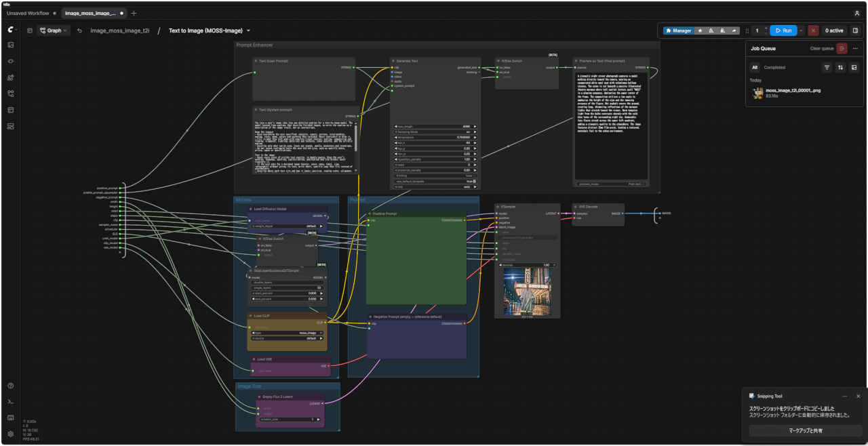The width and height of the screenshot is (868, 446).
Task: Collapse the Generate Text node
Action: point(393,61)
